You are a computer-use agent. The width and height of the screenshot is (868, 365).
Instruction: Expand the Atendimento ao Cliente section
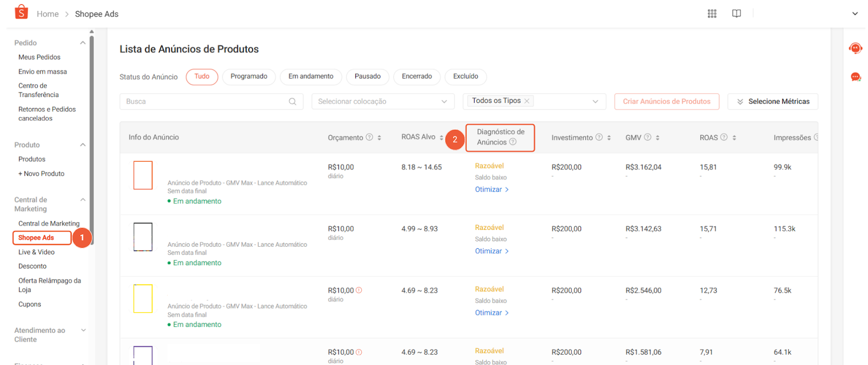click(83, 330)
